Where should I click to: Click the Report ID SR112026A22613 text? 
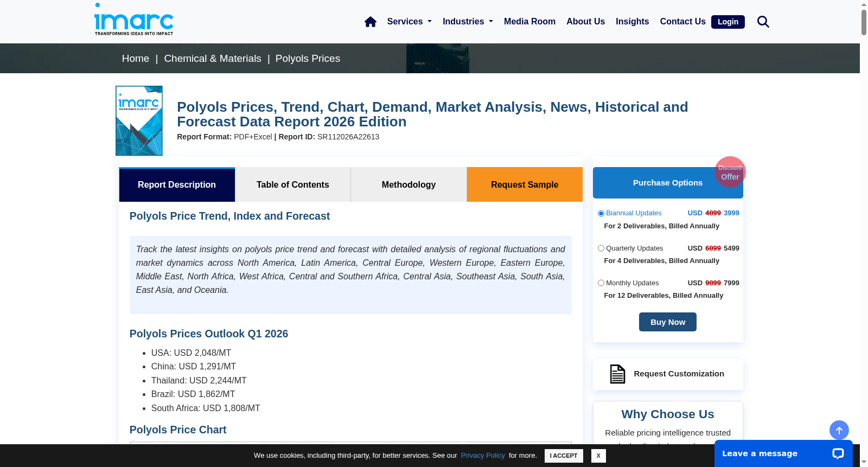[x=329, y=137]
